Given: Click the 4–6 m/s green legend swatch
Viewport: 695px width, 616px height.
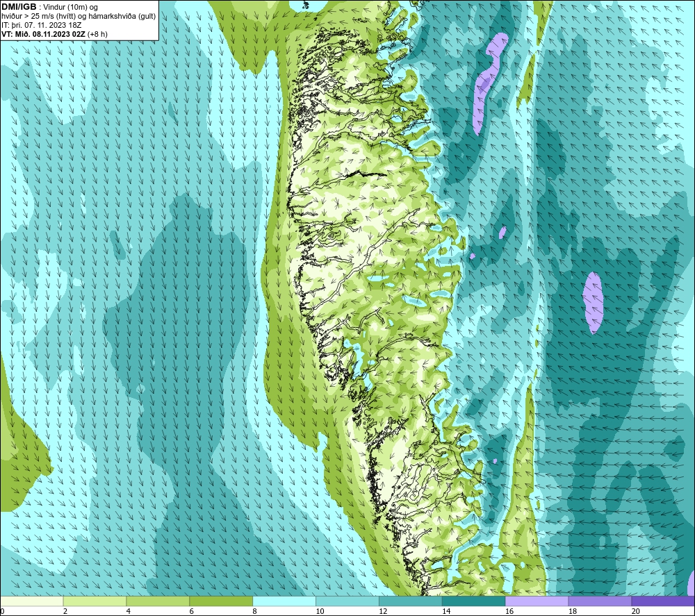Looking at the screenshot, I should [x=158, y=601].
